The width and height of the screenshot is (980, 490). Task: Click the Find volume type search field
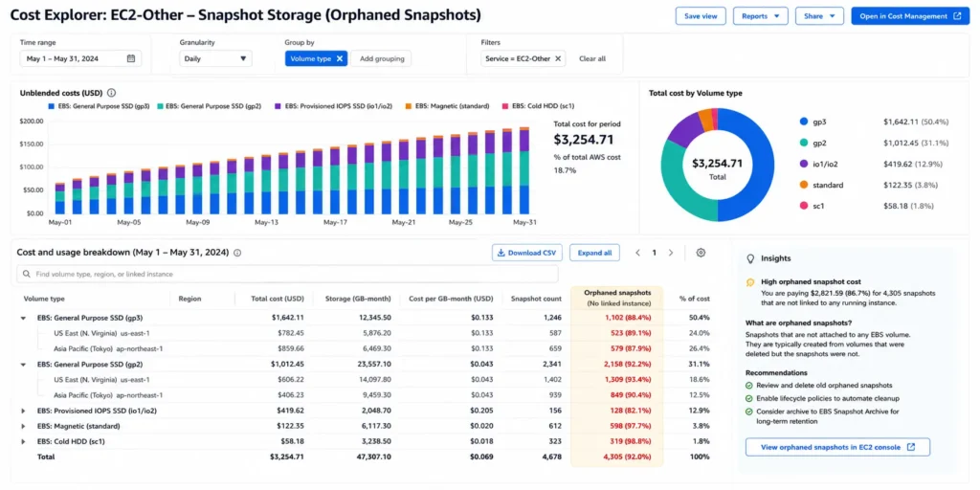tap(287, 274)
